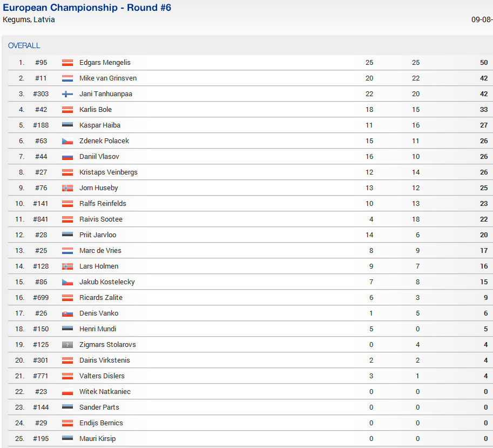Open the European Championship - Round #6 heading
493x448 pixels.
click(x=87, y=8)
